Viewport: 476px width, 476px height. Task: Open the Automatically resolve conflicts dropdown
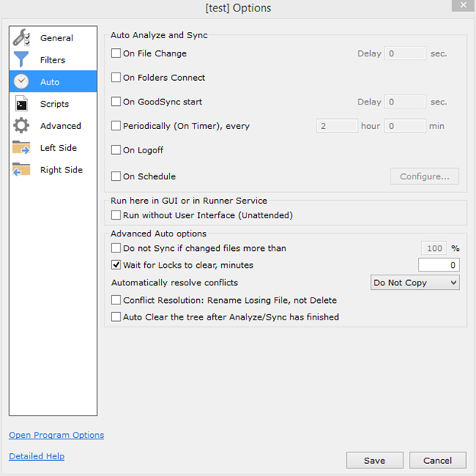click(x=415, y=283)
